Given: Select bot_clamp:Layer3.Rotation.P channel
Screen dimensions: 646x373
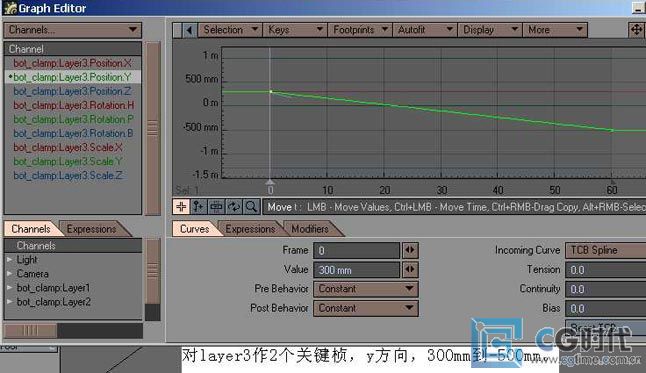Looking at the screenshot, I should pos(73,119).
